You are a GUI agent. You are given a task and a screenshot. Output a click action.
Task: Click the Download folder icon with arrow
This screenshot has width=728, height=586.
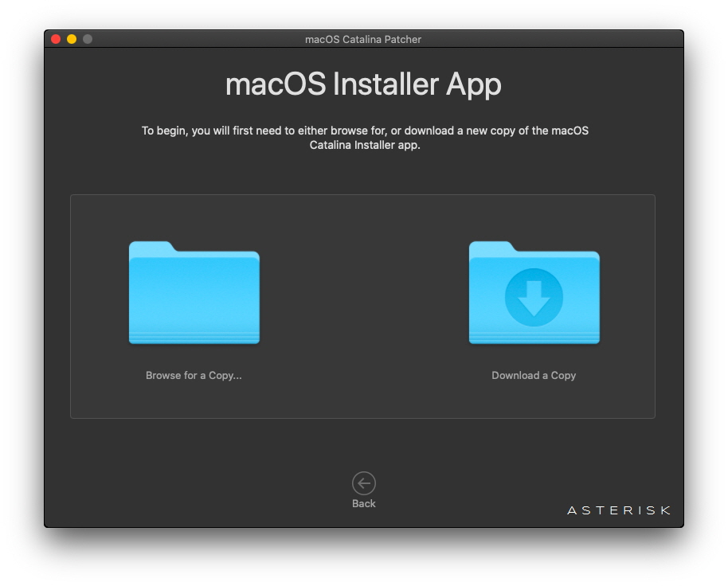534,292
